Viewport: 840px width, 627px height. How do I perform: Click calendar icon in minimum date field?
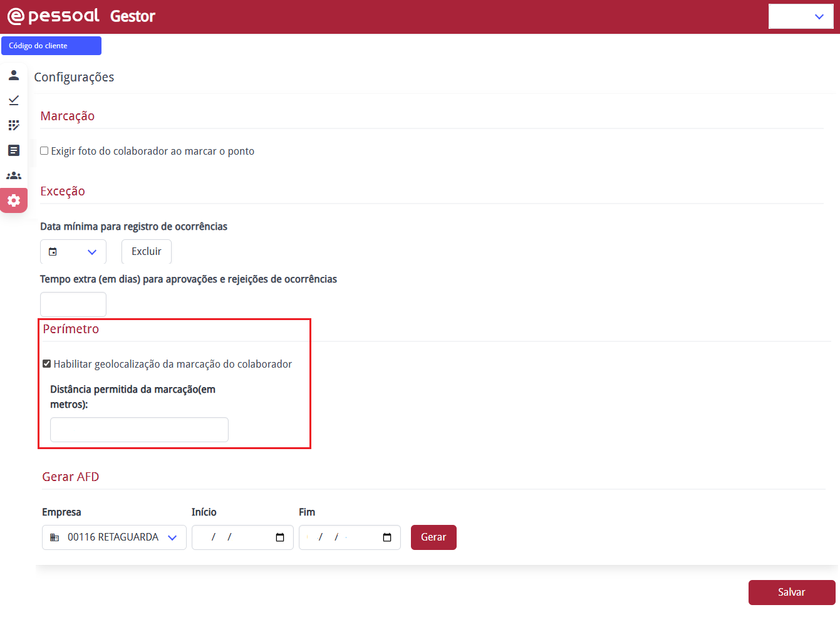pyautogui.click(x=53, y=252)
